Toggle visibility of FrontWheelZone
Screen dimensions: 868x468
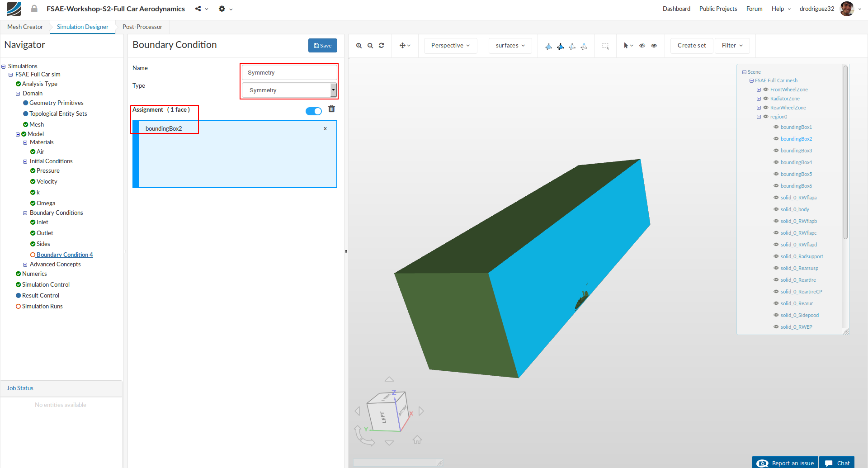click(766, 90)
